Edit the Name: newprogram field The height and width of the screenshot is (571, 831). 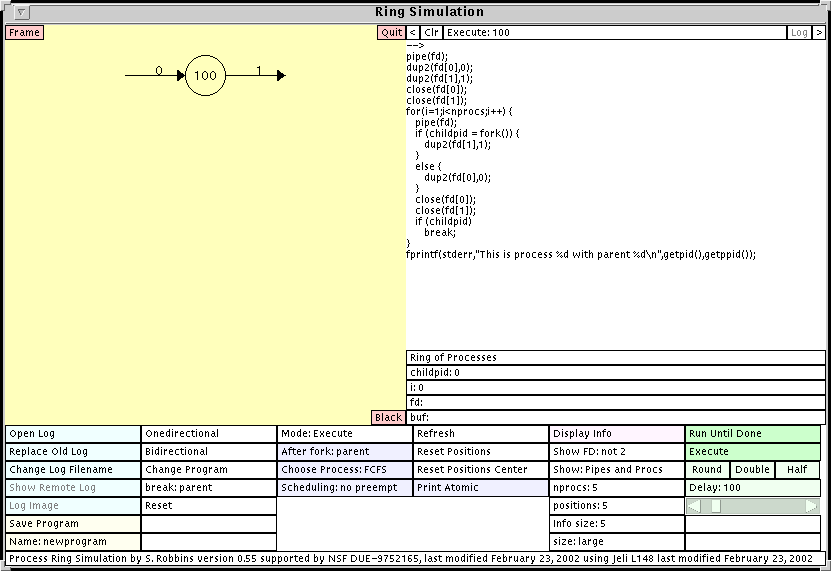pyautogui.click(x=73, y=542)
